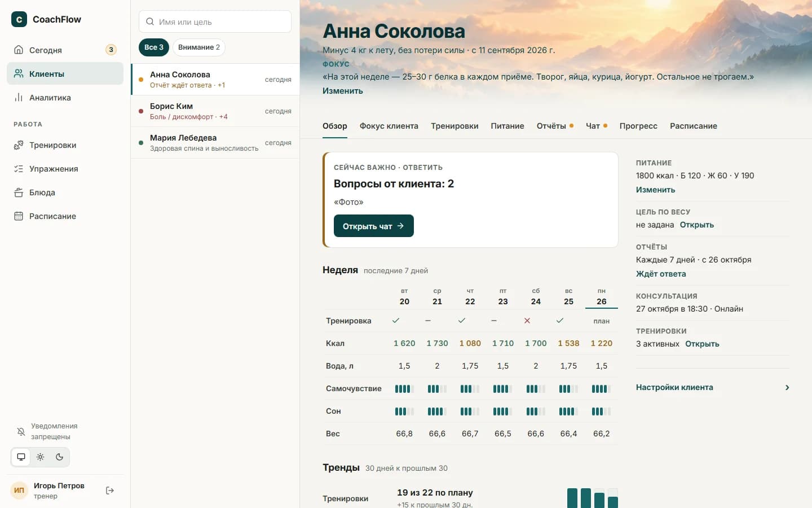812x508 pixels.
Task: Click the ИП user avatar
Action: 19,490
